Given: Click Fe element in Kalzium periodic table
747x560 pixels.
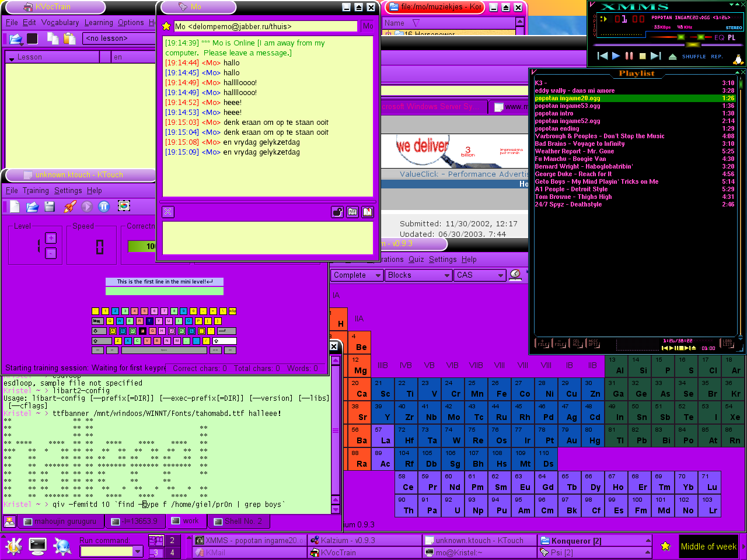Looking at the screenshot, I should (x=499, y=389).
